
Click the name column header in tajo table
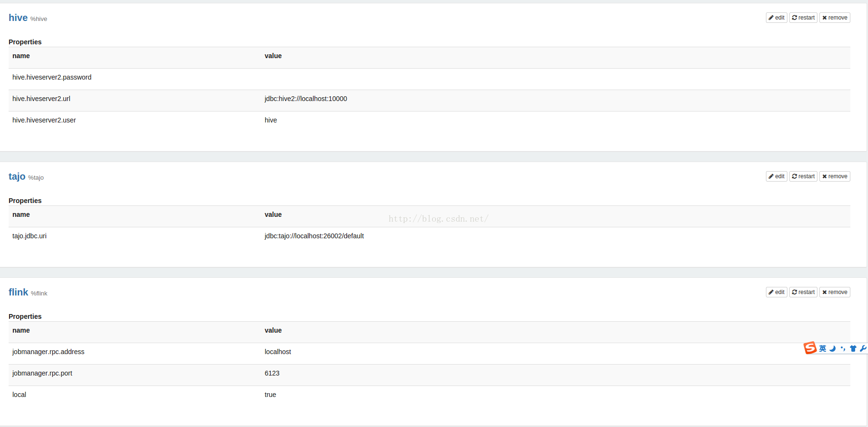point(21,214)
